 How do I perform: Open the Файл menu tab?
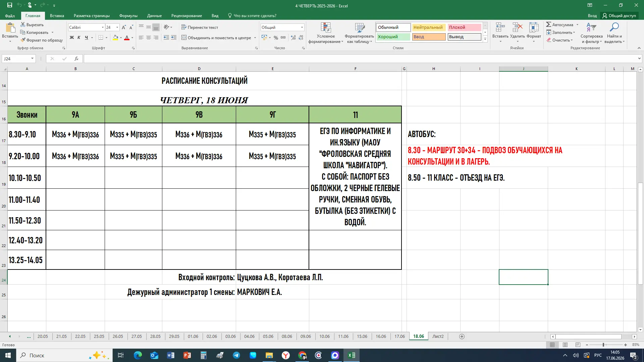click(10, 16)
